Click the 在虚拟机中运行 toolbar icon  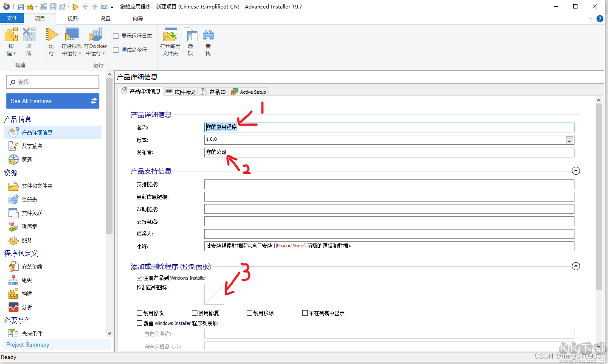71,40
